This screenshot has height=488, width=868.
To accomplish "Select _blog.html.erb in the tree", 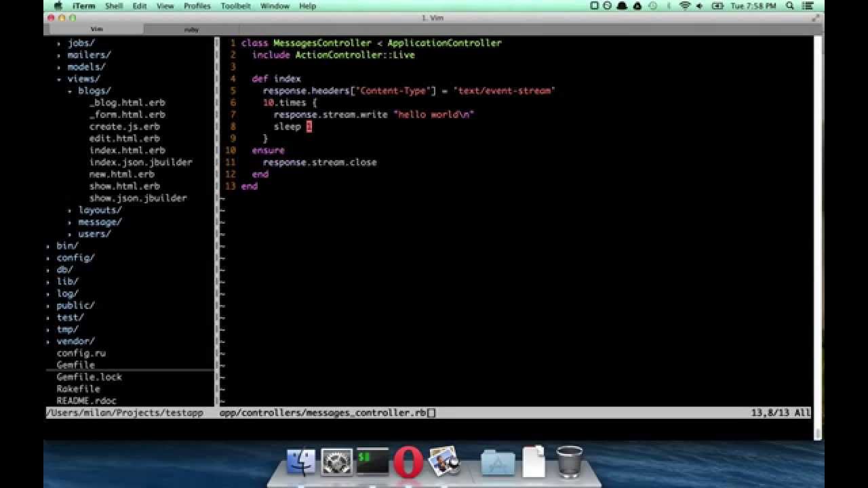I will [x=127, y=103].
